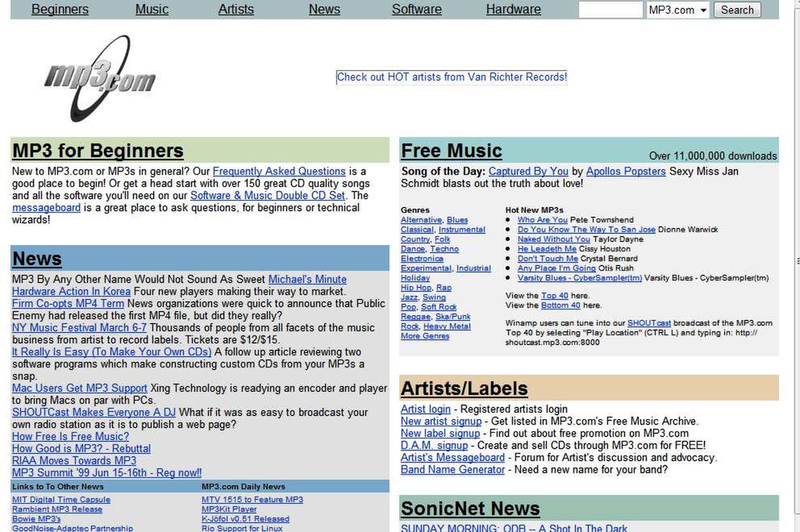The height and width of the screenshot is (532, 800).
Task: Read Michael's Minute article
Action: (307, 280)
